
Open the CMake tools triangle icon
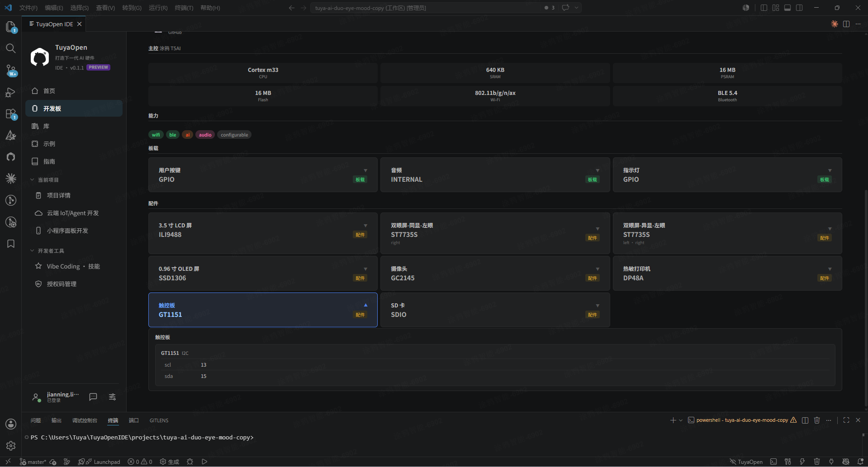11,135
